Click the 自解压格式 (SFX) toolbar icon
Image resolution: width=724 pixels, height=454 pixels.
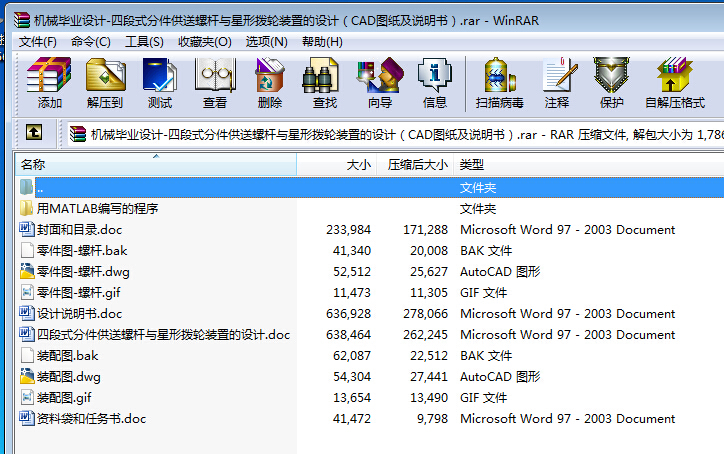coord(675,74)
